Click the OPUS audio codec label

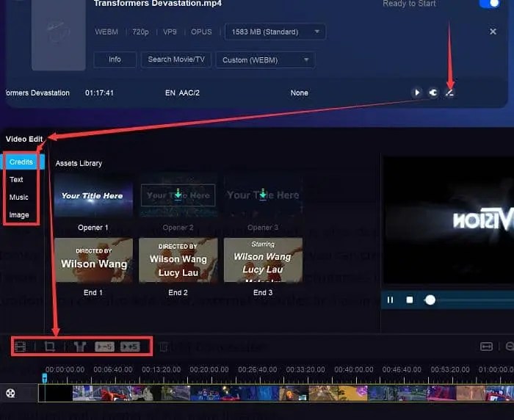[201, 32]
